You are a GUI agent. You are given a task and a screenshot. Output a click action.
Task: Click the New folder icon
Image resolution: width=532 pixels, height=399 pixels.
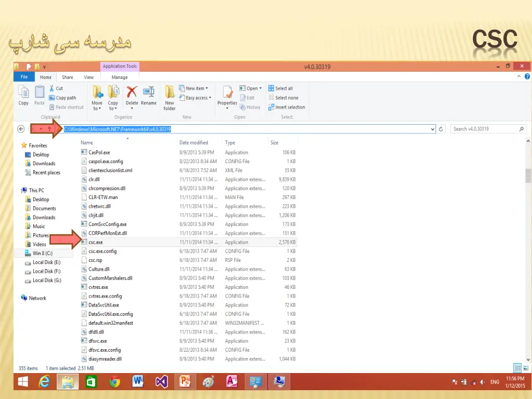tap(169, 92)
